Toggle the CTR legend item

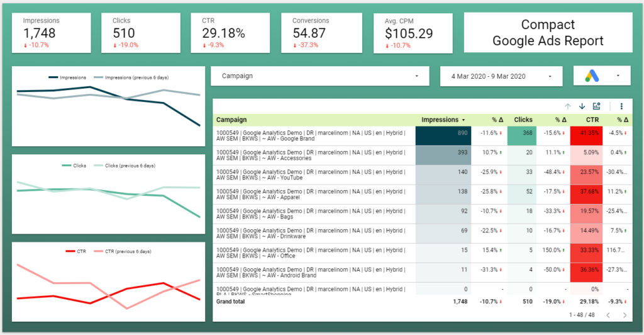(x=76, y=251)
